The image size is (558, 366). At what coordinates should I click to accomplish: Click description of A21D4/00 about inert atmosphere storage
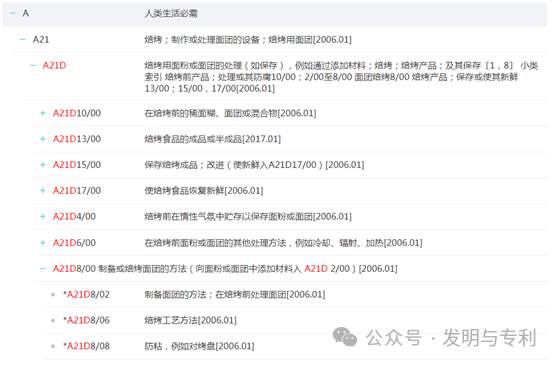[x=248, y=216]
